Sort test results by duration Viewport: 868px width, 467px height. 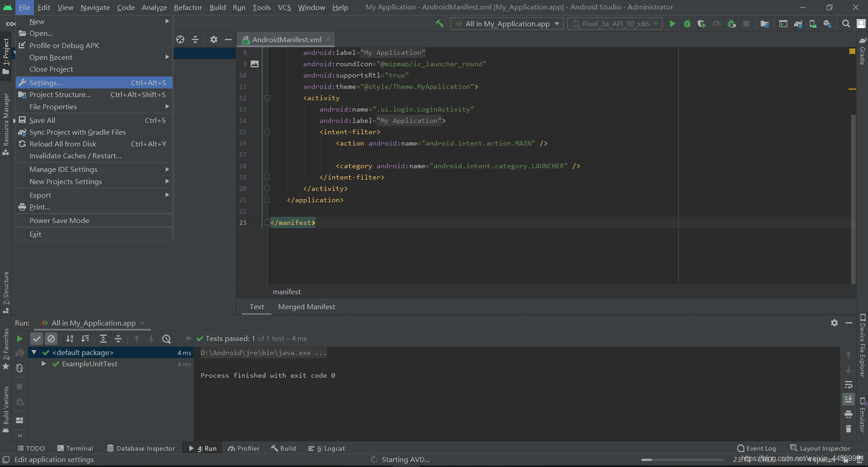pyautogui.click(x=85, y=339)
